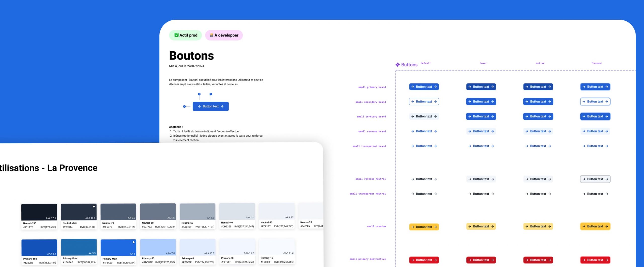
Task: Click the white dot marker on Neutral-Main swatch
Action: click(x=94, y=207)
